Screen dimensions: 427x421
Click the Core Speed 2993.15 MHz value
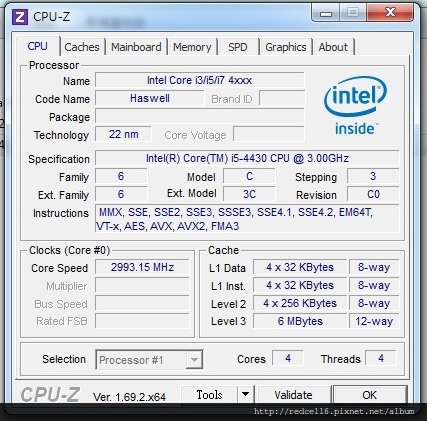pyautogui.click(x=142, y=267)
